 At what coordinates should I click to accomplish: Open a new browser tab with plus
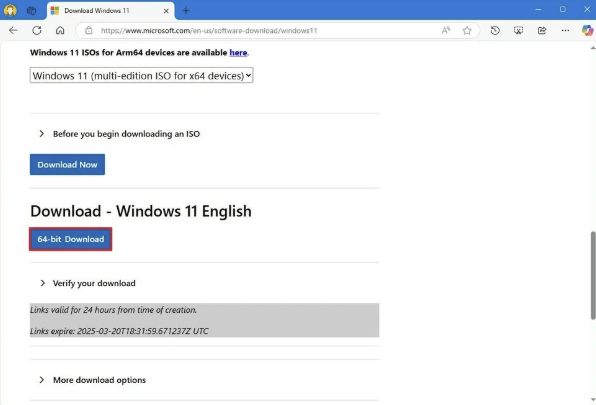click(185, 11)
